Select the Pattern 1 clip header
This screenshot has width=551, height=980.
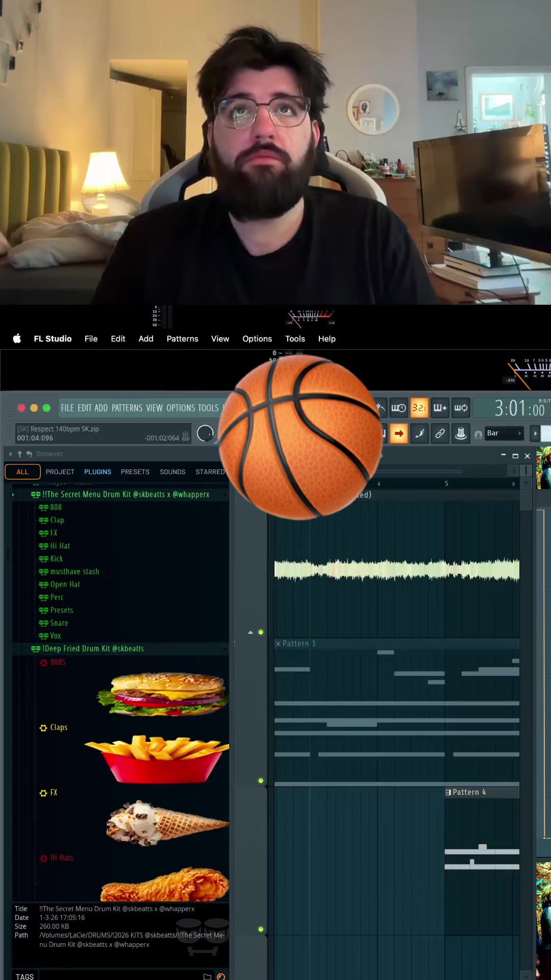pyautogui.click(x=396, y=644)
